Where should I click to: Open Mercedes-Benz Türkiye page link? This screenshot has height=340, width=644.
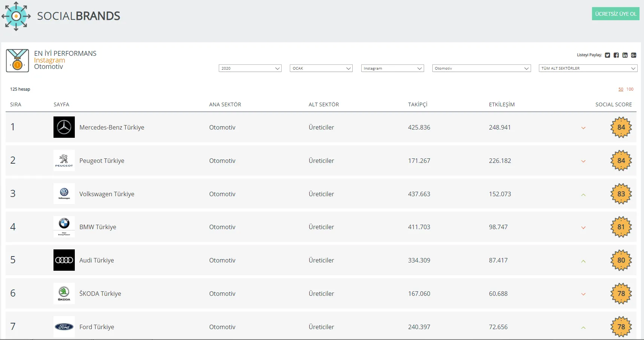(112, 127)
